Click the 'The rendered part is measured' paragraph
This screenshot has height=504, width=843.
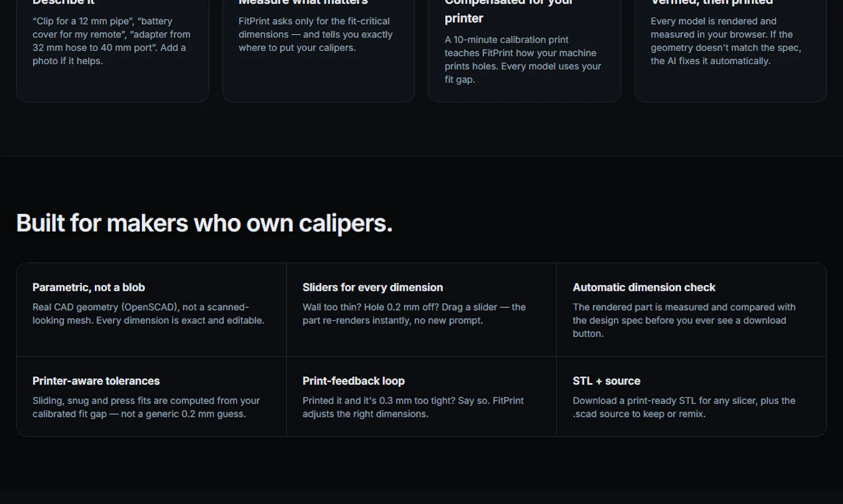[x=684, y=320]
